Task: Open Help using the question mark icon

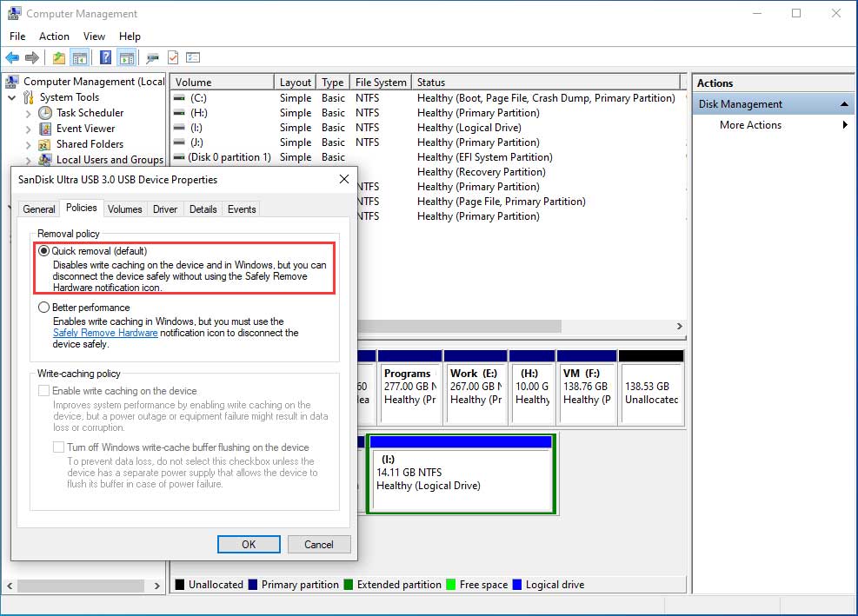Action: (107, 57)
